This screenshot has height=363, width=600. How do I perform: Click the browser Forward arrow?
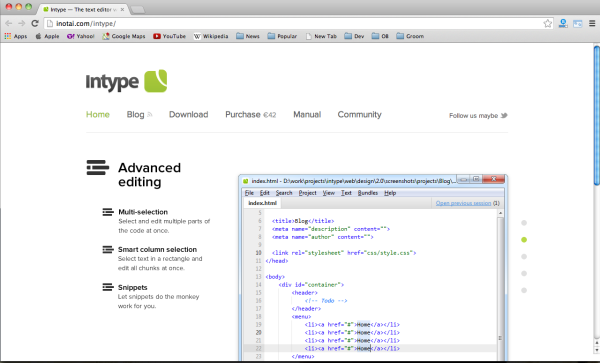click(21, 23)
